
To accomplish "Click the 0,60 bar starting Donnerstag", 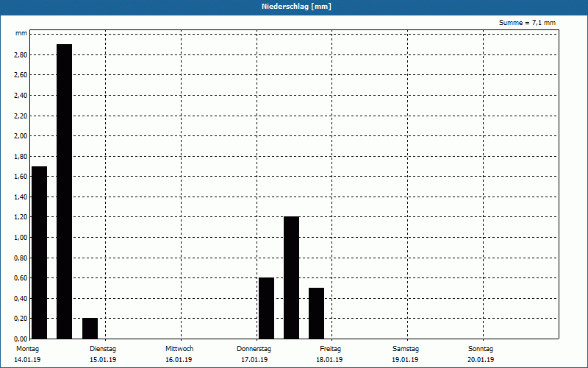I will [x=267, y=308].
